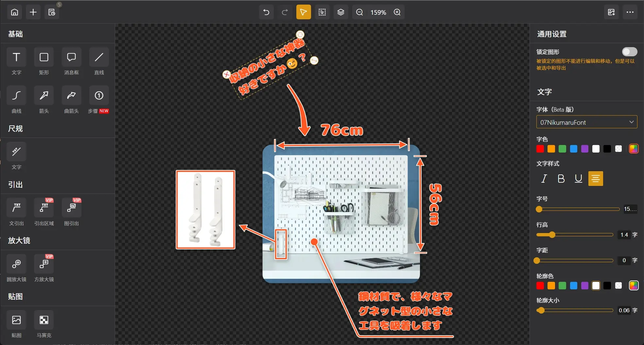Toggle center text alignment button
Screen dimensions: 644x345
(x=596, y=178)
